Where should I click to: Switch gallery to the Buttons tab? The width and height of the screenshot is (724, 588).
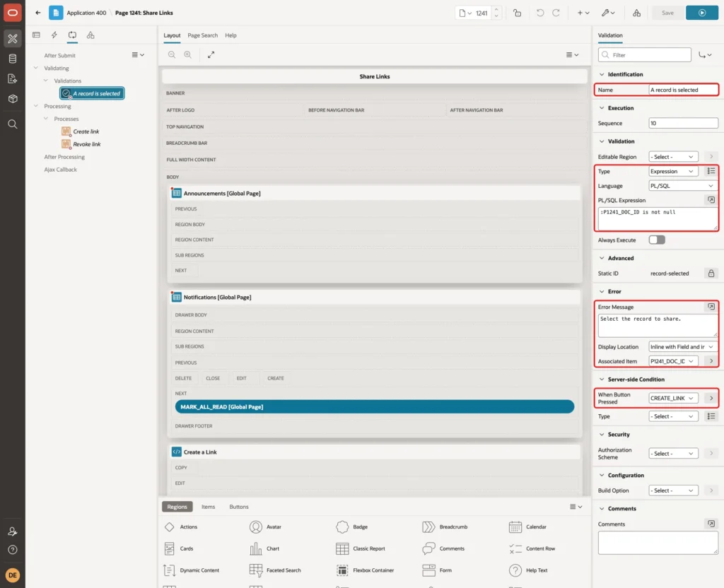(239, 507)
